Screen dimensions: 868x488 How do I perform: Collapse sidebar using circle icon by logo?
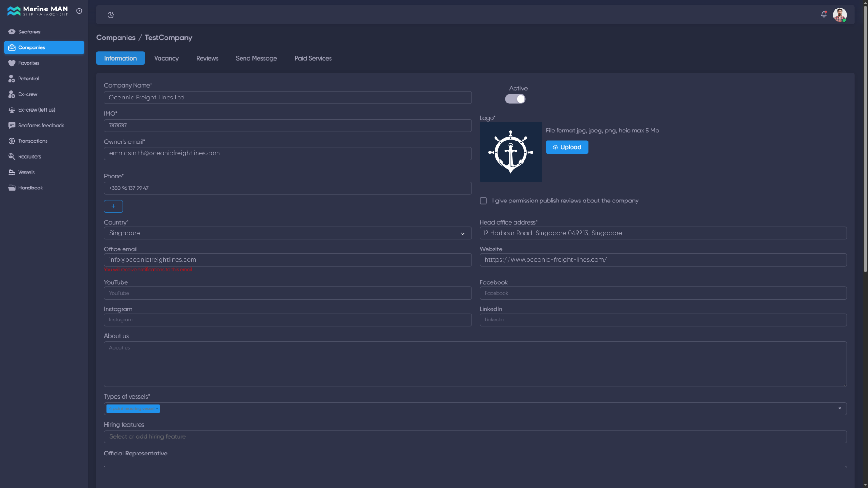pyautogui.click(x=79, y=11)
